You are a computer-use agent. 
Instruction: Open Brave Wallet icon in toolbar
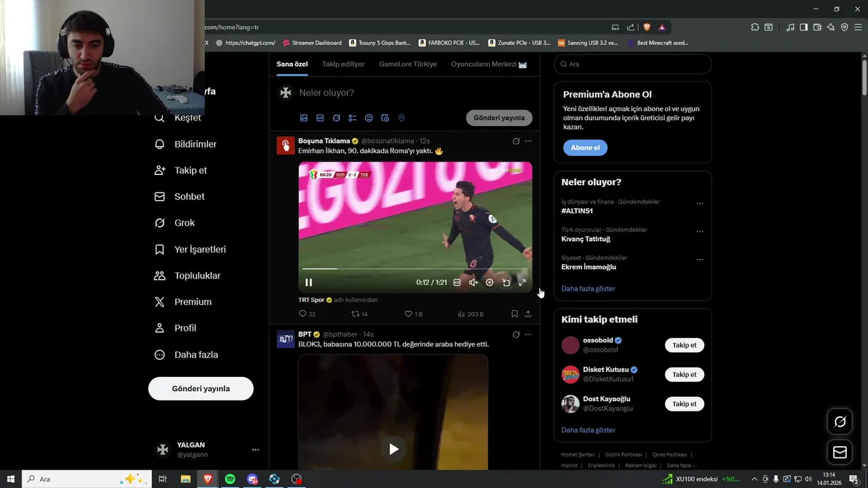point(817,27)
